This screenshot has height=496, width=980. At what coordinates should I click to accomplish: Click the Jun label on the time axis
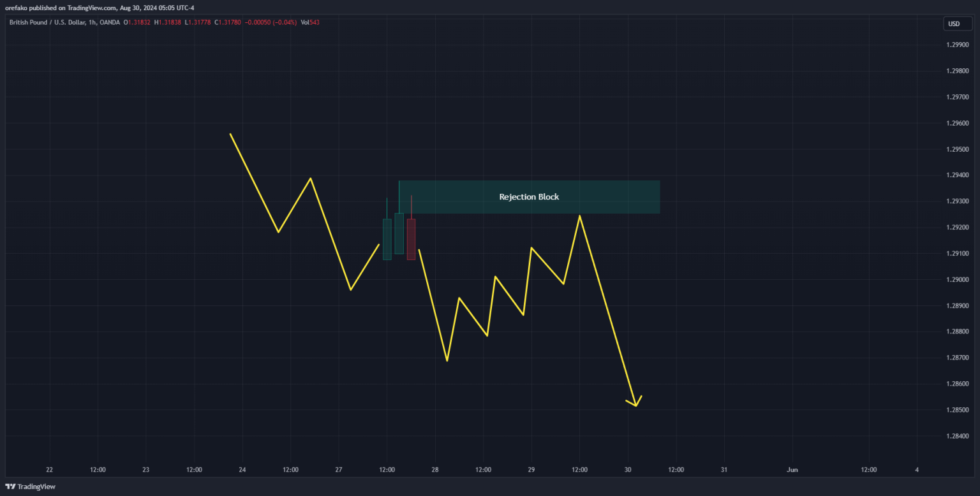(792, 469)
